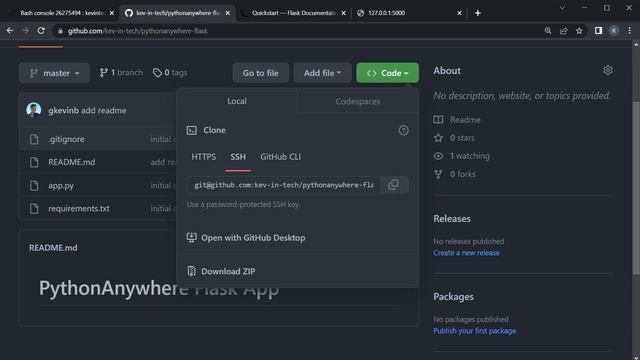Switch to the Bash console tab
640x360 pixels.
tap(63, 13)
